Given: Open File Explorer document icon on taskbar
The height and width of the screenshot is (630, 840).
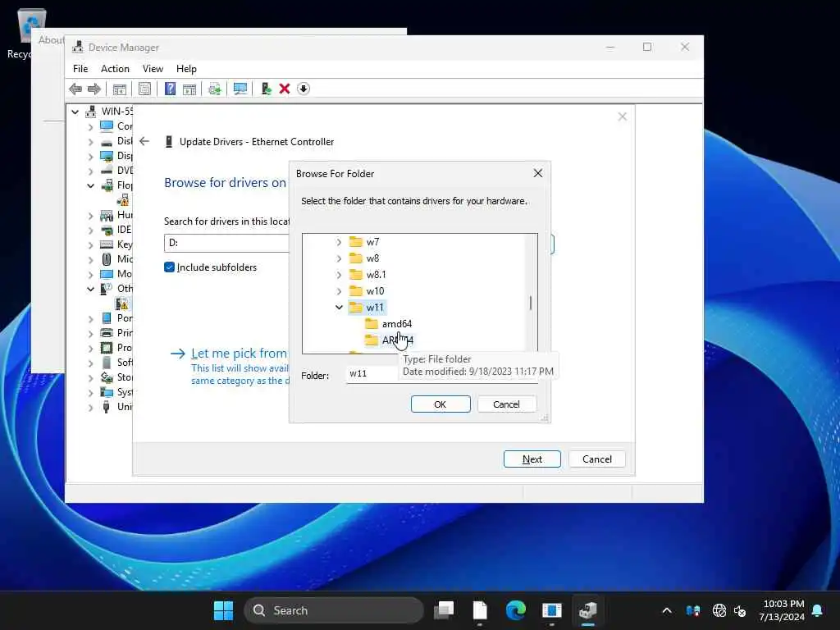Looking at the screenshot, I should 480,610.
